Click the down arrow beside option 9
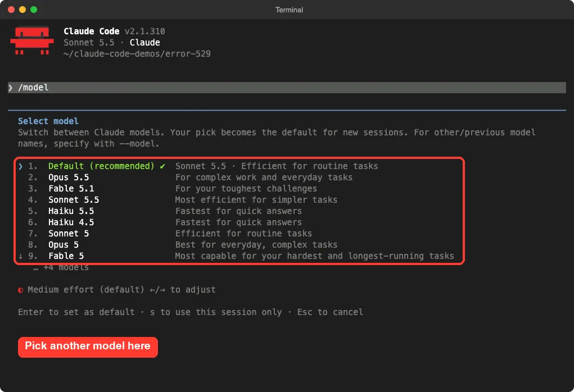 (20, 256)
